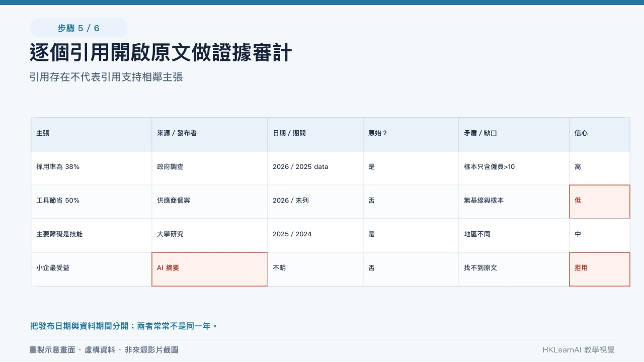
Task: Click 是 in the 採用率為 38% row
Action: pyautogui.click(x=411, y=167)
